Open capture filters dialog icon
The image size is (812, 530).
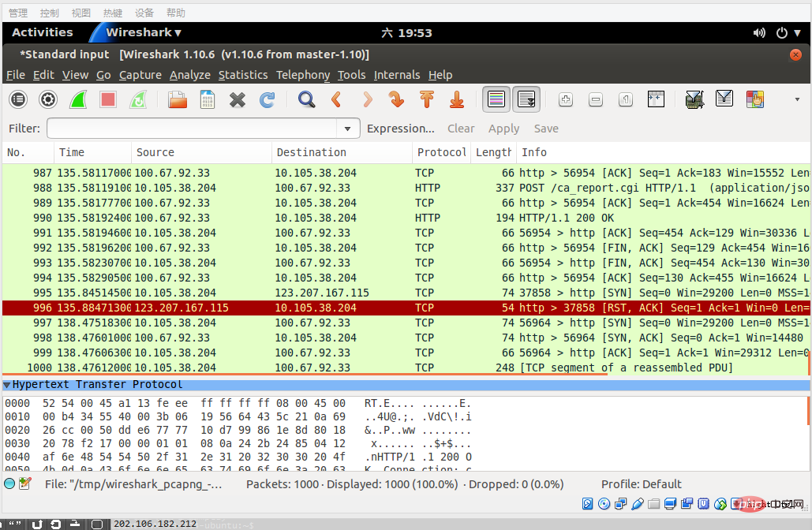[x=694, y=99]
